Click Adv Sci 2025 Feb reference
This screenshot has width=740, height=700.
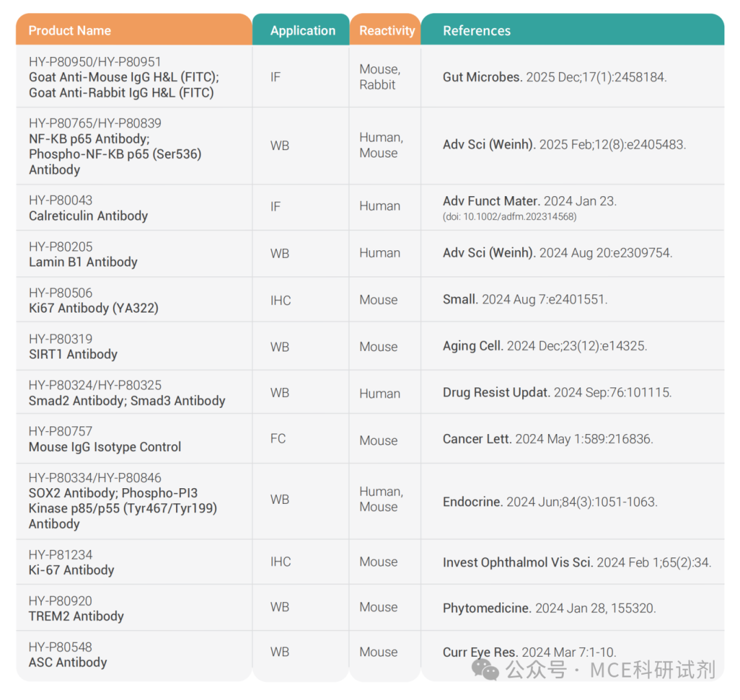564,145
